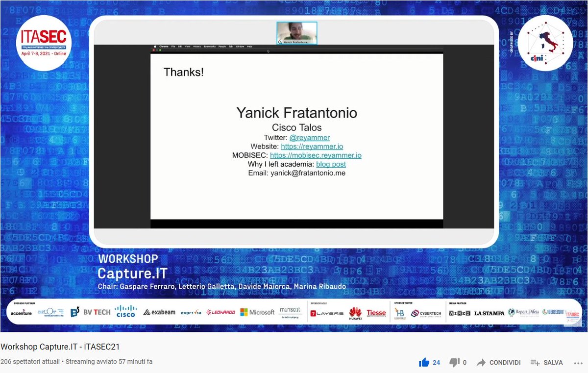
Task: Open the People menu in shared screen
Action: pos(222,47)
